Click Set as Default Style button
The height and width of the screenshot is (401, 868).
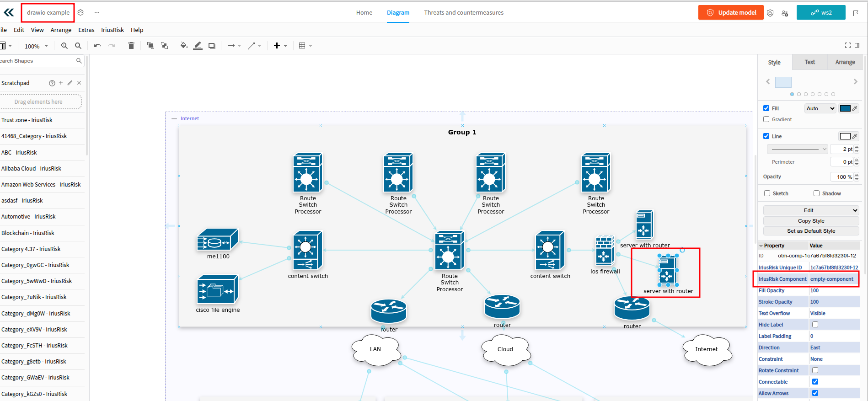pos(811,231)
